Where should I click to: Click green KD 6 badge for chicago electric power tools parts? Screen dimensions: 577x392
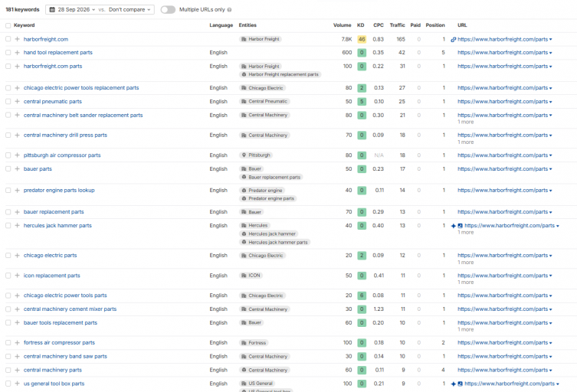coord(362,296)
